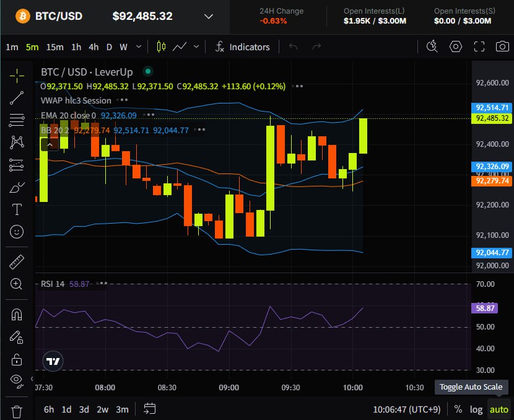This screenshot has height=420, width=514.
Task: Open quick search lightning icon
Action: (x=432, y=46)
